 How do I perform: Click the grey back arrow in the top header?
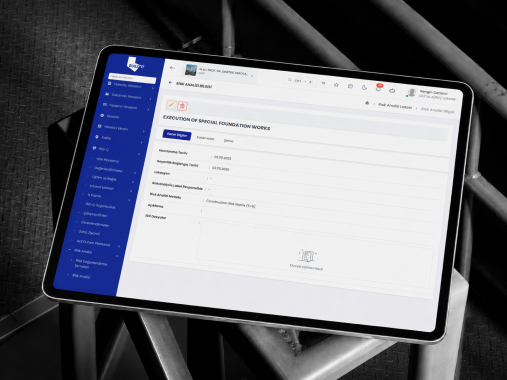172,68
